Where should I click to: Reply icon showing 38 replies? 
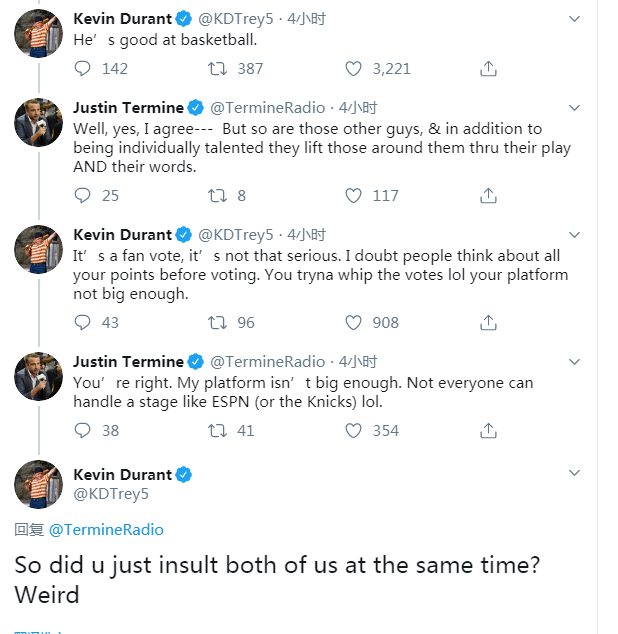84,431
